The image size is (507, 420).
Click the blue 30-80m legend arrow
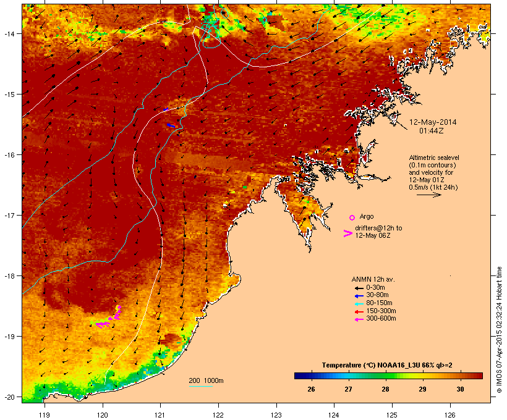(359, 296)
